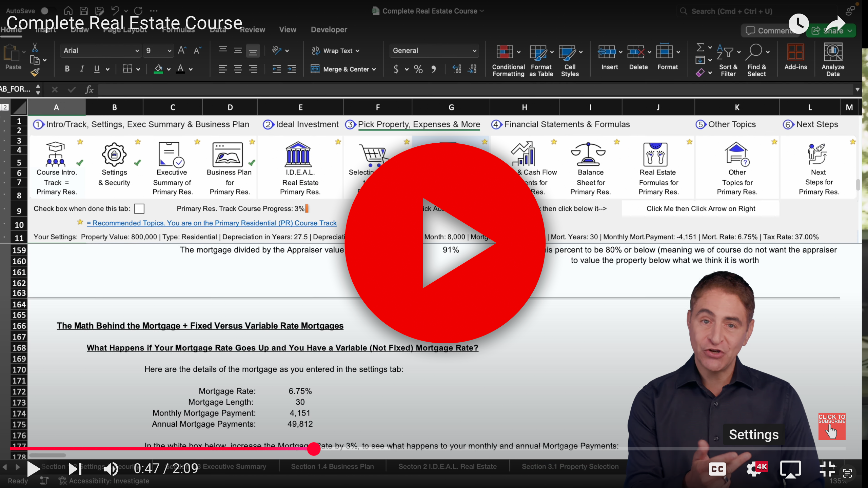This screenshot has width=868, height=488.
Task: Open the I.D.E.A.L. Real Estate building icon
Action: 298,154
